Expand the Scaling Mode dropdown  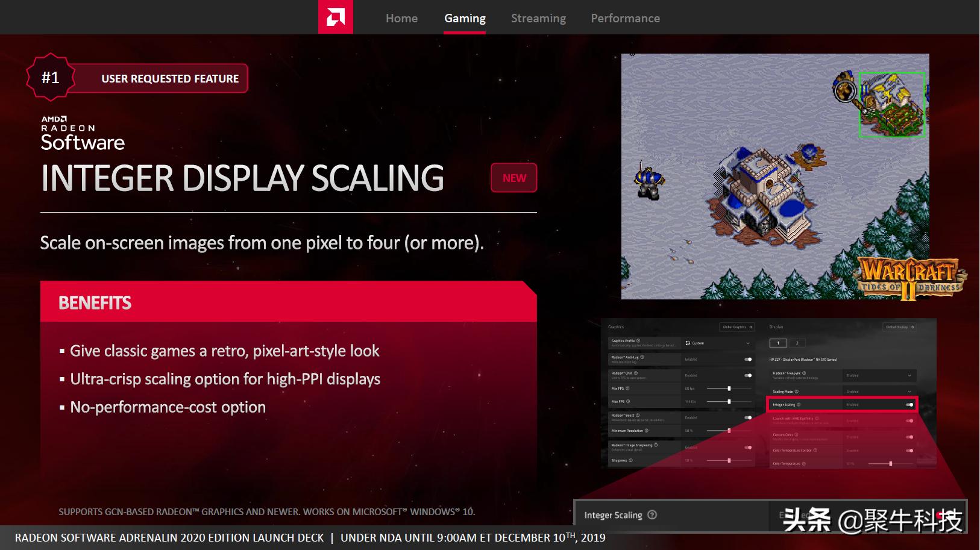click(879, 392)
